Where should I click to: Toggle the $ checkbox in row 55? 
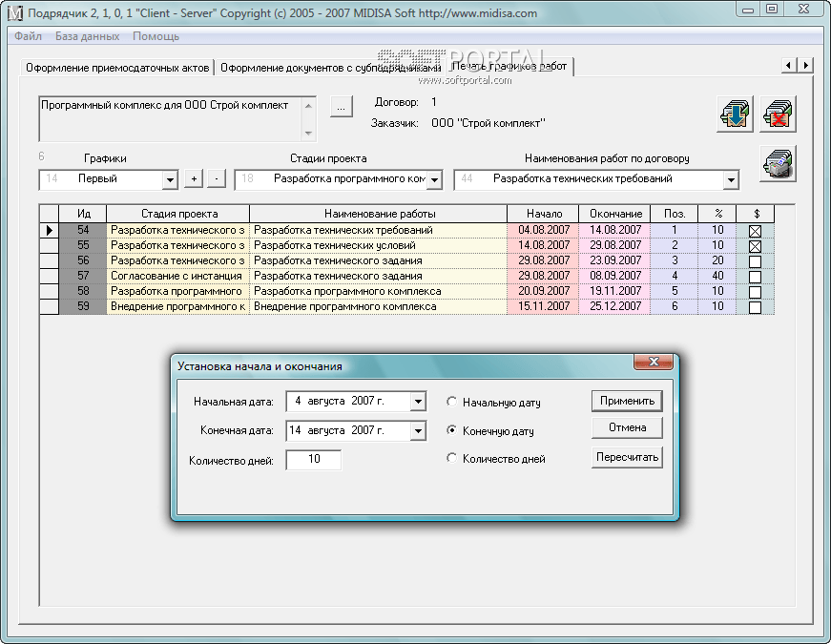coord(756,246)
